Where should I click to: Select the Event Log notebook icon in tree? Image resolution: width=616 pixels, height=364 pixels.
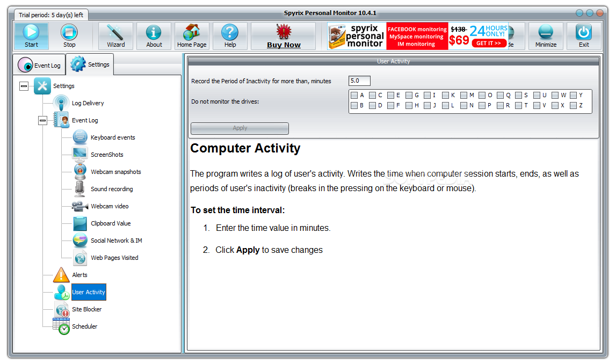pos(61,120)
